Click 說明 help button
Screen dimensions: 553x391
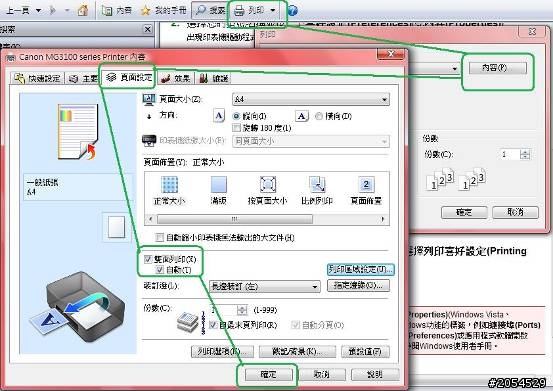375,374
